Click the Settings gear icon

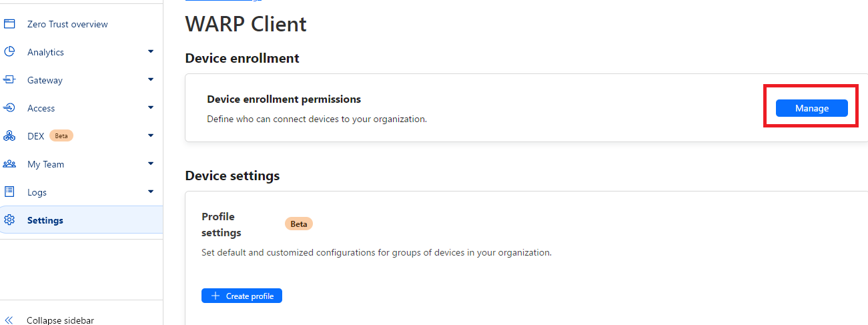coord(9,220)
